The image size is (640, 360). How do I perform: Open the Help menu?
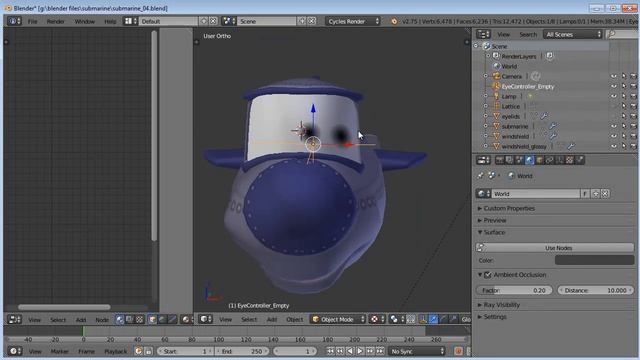click(x=110, y=21)
